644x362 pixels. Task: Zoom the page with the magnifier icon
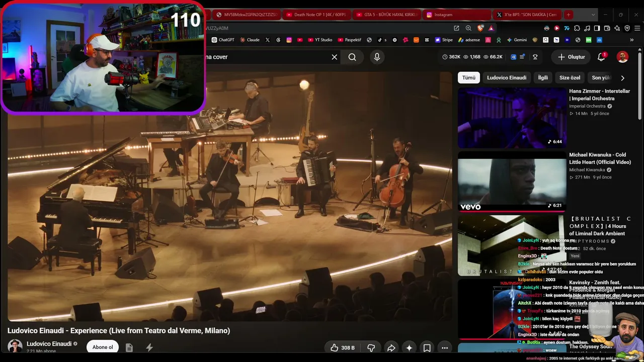tap(468, 28)
